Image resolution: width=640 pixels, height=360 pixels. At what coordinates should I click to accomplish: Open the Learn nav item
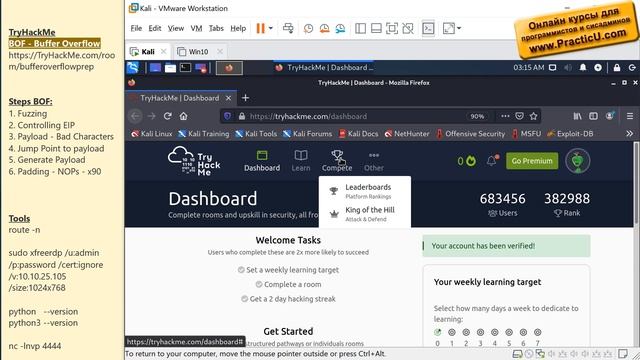coord(301,161)
